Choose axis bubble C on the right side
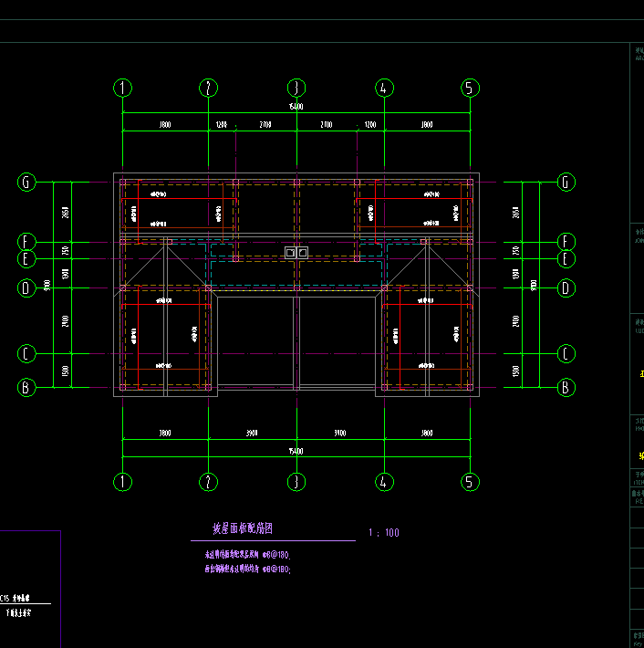 point(566,354)
